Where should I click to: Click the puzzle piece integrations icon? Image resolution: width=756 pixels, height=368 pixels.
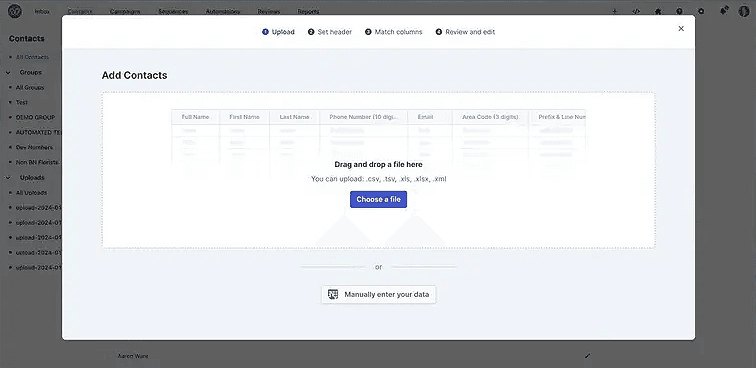(x=658, y=11)
